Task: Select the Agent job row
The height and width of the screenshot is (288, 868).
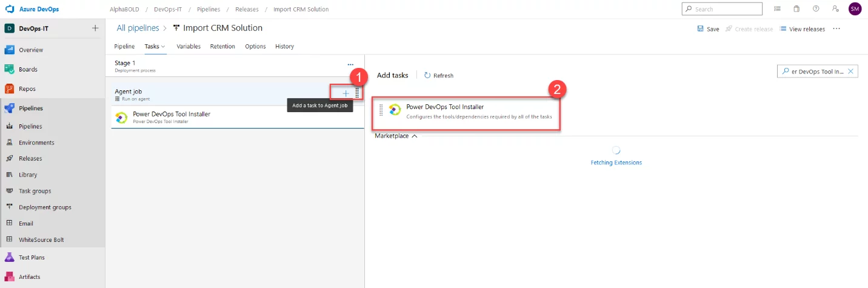Action: tap(235, 94)
